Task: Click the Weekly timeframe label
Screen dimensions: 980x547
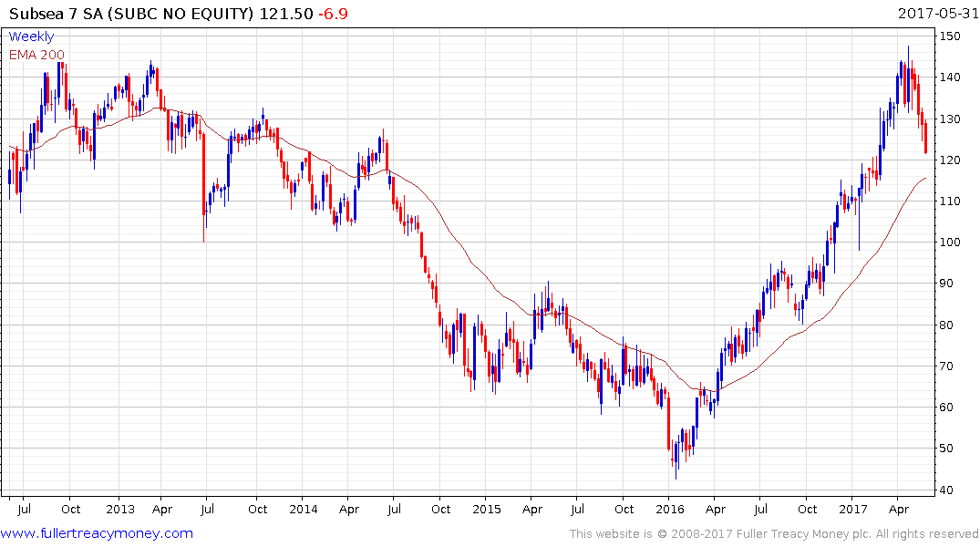Action: point(31,36)
